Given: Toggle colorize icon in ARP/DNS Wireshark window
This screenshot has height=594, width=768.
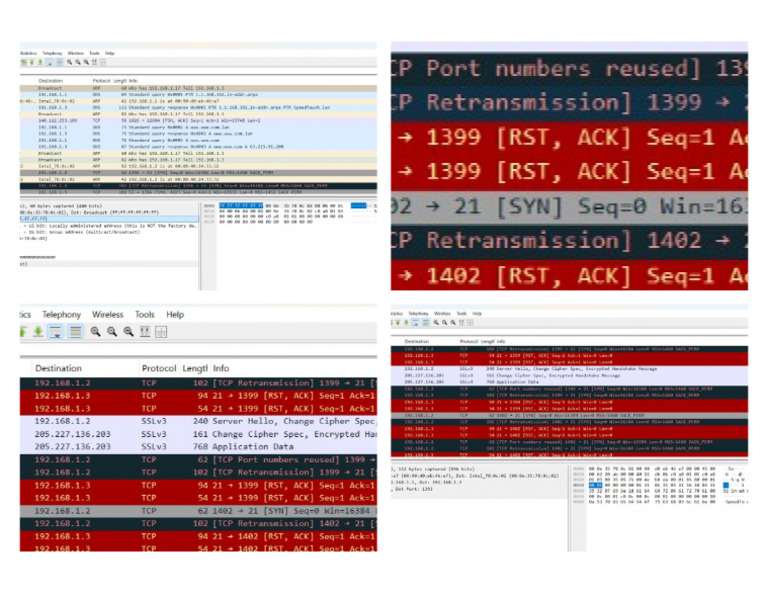Looking at the screenshot, I should 59,62.
